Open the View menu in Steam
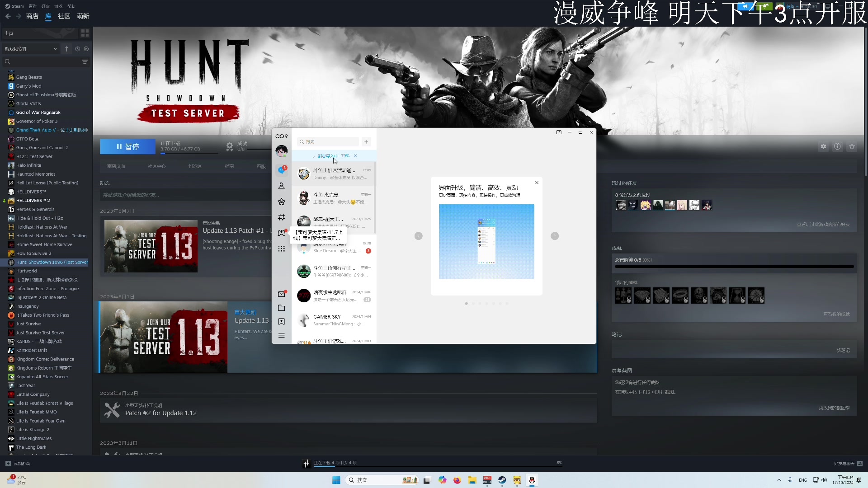This screenshot has width=868, height=488. click(x=33, y=6)
